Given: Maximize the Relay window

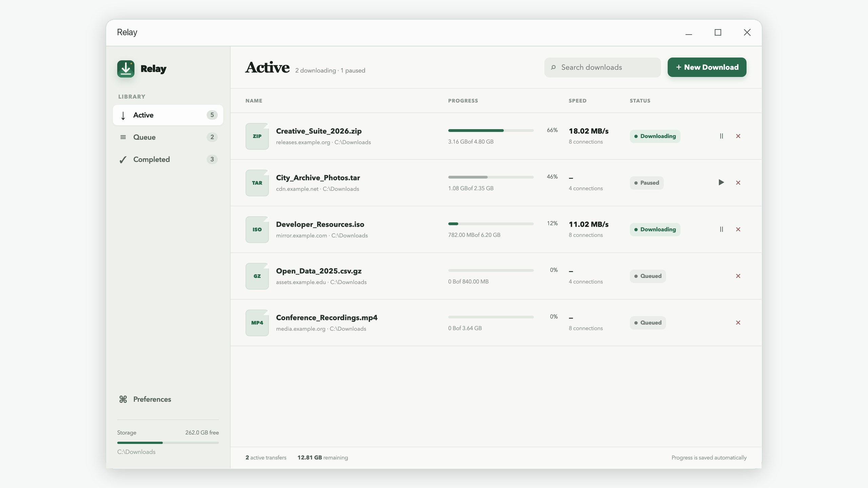Looking at the screenshot, I should (x=718, y=33).
